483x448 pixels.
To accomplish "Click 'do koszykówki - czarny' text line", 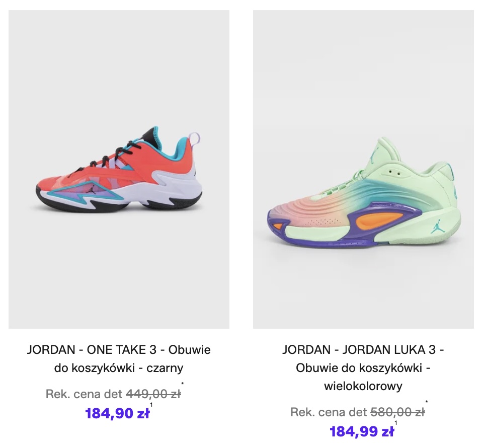I will [x=119, y=368].
